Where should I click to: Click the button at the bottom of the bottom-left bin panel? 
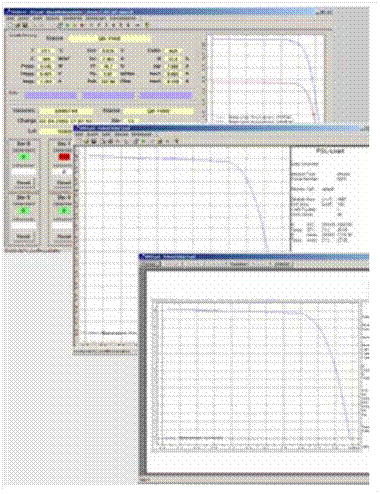click(24, 237)
